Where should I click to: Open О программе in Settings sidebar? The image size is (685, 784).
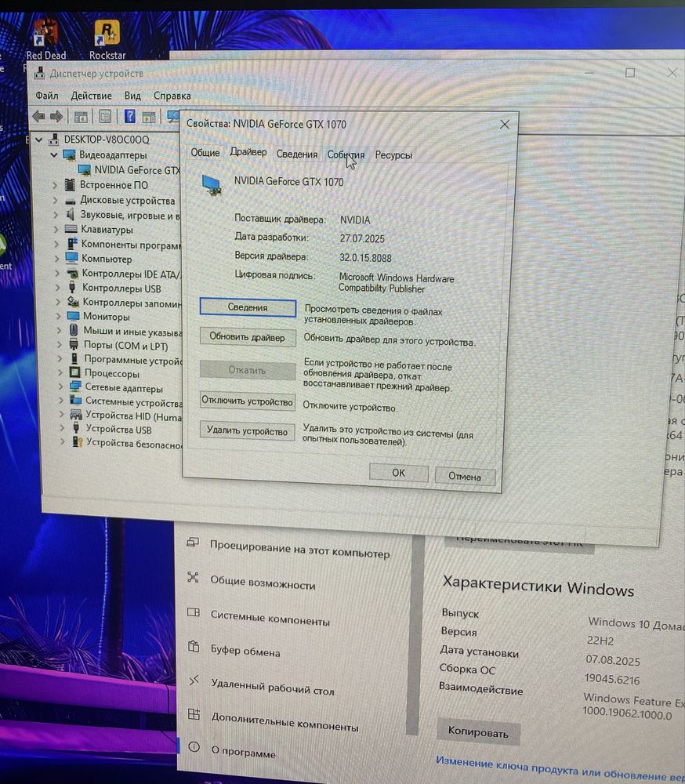pos(243,752)
